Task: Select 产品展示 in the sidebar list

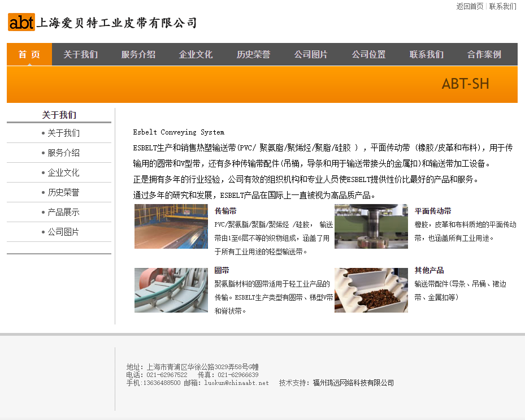Action: (63, 212)
